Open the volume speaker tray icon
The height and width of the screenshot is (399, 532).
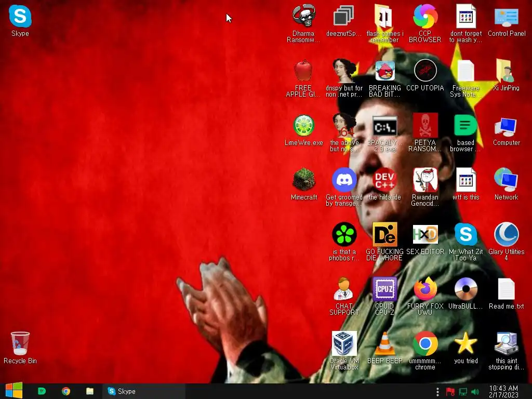475,392
